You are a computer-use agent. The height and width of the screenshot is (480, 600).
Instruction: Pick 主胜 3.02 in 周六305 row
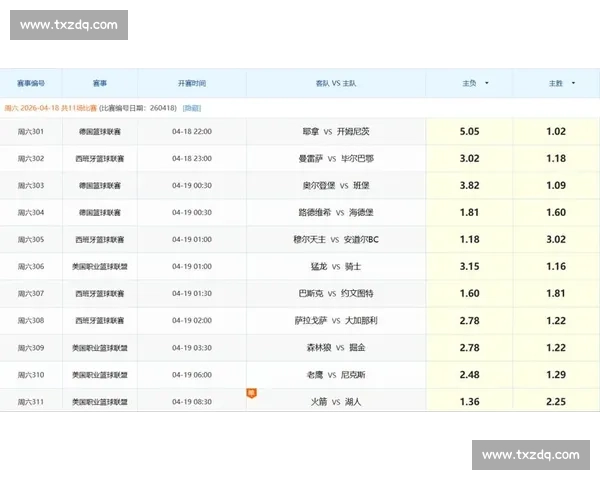pyautogui.click(x=556, y=239)
